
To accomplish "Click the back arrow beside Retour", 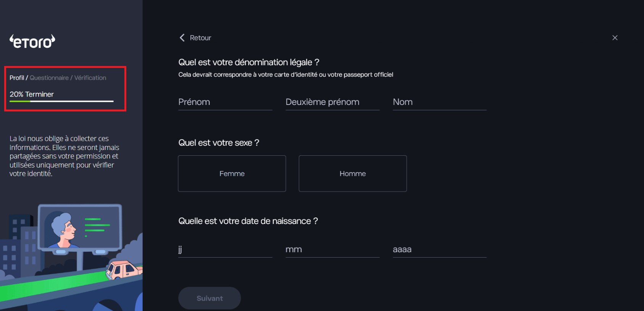I will [182, 37].
